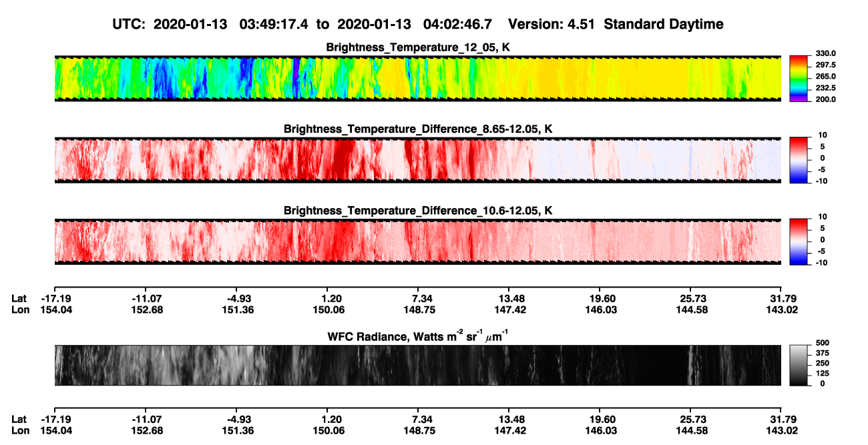Click longitude 144.58 on the axis above WFC Radiance

(692, 310)
